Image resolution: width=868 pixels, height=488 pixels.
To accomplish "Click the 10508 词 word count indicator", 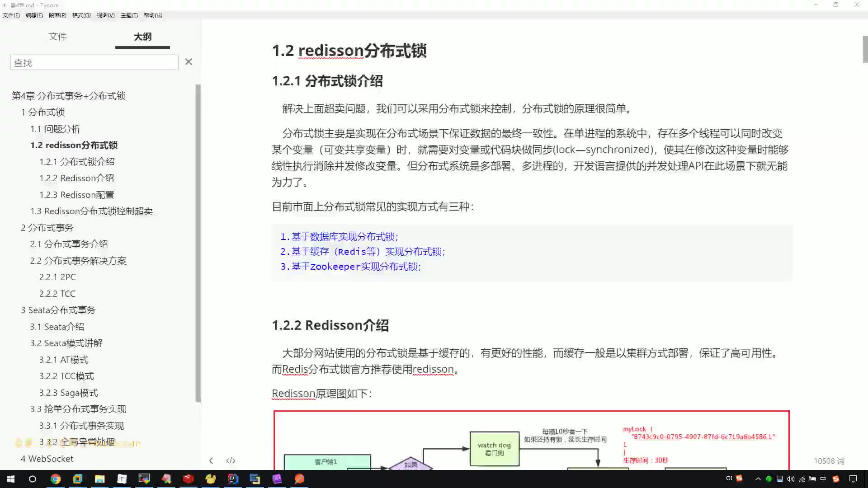I will 829,461.
